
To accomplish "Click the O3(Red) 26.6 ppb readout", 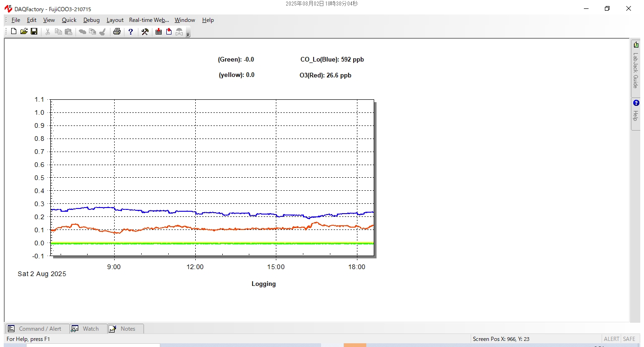I will click(x=325, y=75).
